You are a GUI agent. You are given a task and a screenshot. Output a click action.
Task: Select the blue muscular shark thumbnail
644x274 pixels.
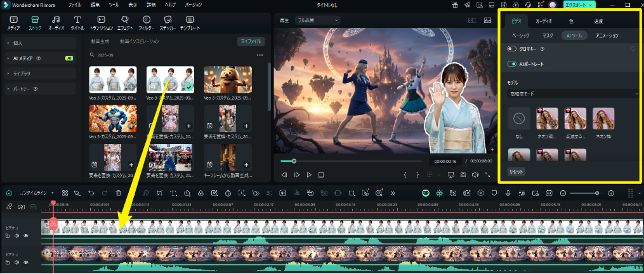click(113, 118)
